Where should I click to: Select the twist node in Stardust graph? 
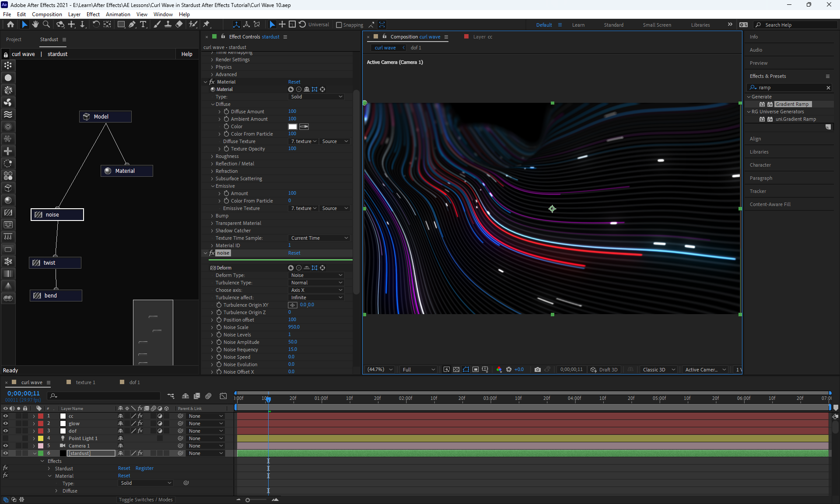point(56,263)
